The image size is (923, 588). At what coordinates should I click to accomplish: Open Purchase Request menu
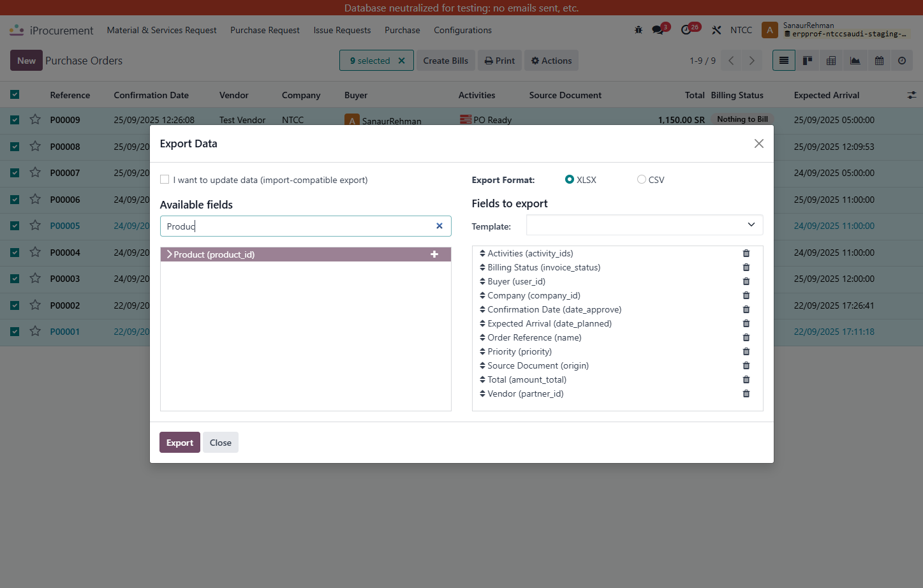click(x=265, y=30)
